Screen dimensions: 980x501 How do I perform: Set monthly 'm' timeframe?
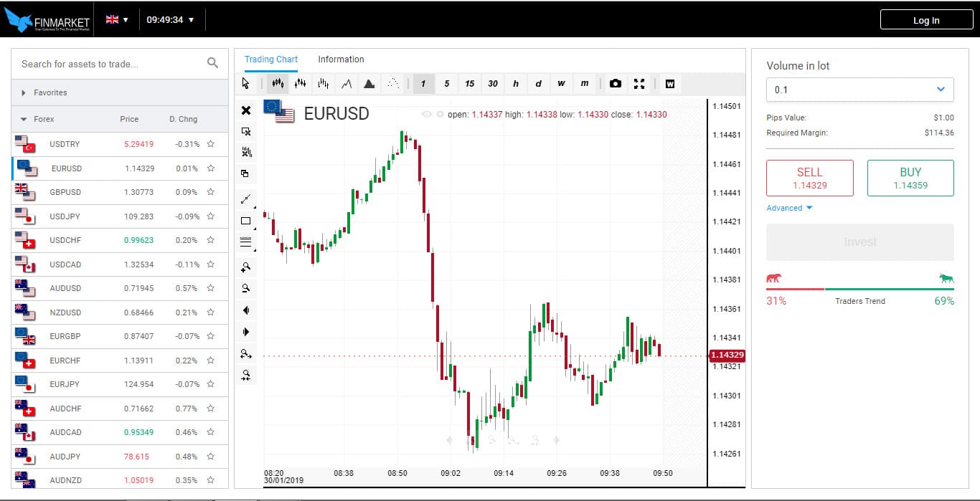(585, 84)
